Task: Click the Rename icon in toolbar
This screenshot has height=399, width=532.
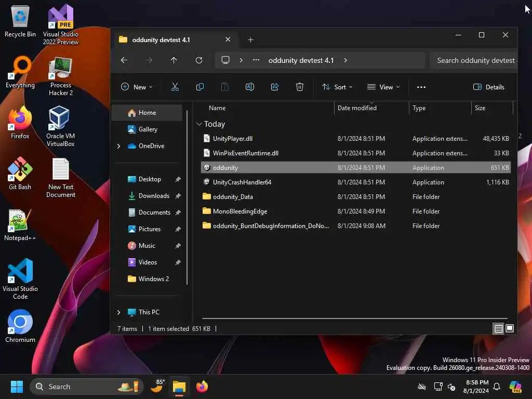Action: [x=250, y=87]
